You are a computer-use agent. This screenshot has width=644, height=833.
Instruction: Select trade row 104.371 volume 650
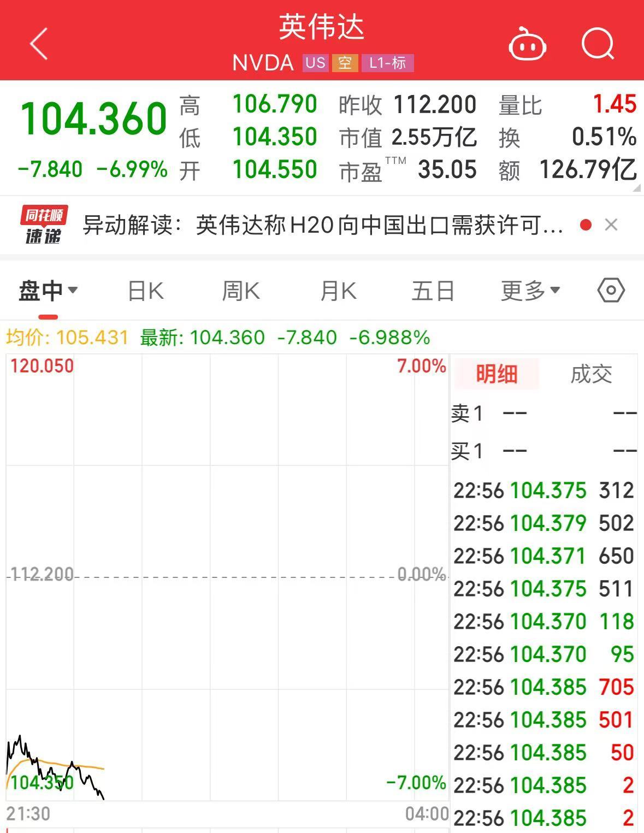pos(544,556)
